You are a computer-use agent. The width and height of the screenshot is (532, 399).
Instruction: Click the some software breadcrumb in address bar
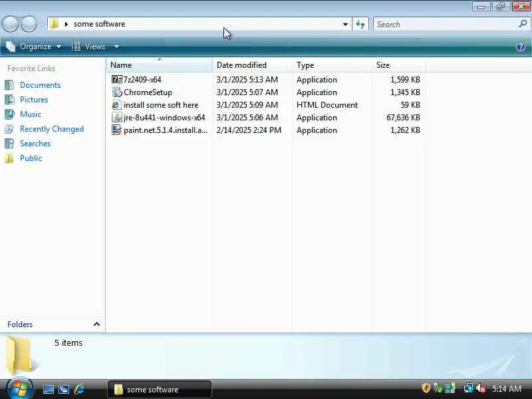(x=99, y=24)
